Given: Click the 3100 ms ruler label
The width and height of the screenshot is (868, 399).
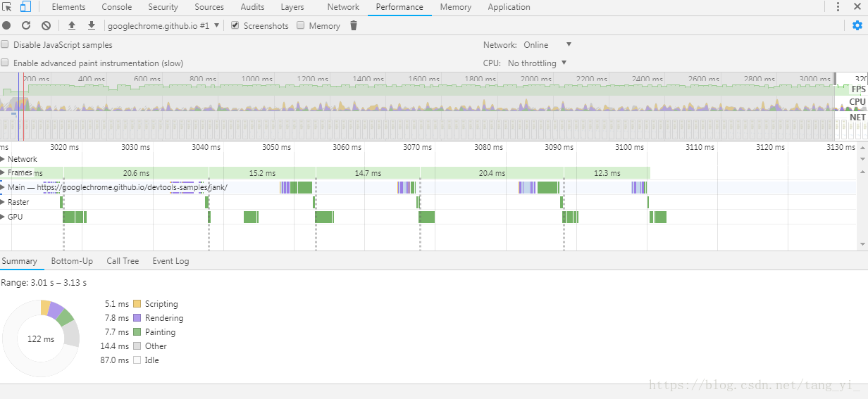Looking at the screenshot, I should 629,147.
